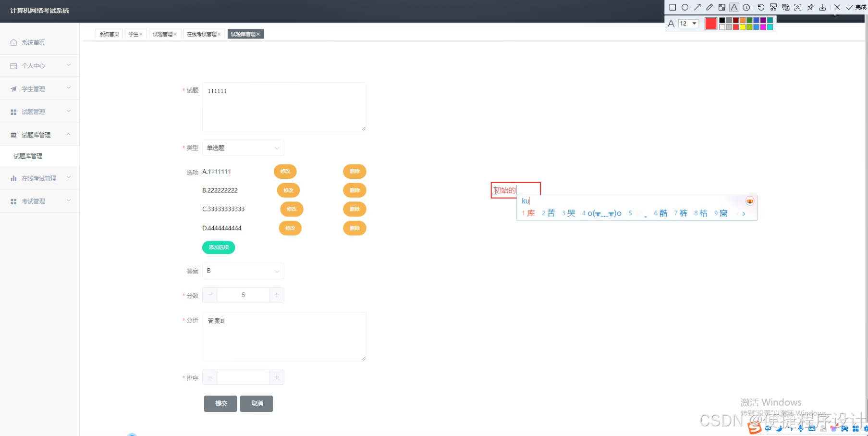Decrease the 分数 value with minus
This screenshot has width=868, height=436.
coord(210,295)
